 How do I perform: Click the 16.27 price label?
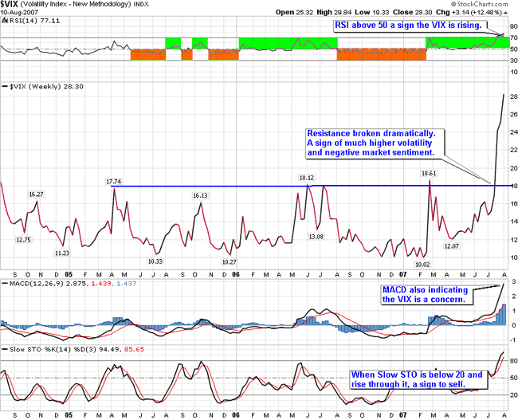tap(37, 194)
